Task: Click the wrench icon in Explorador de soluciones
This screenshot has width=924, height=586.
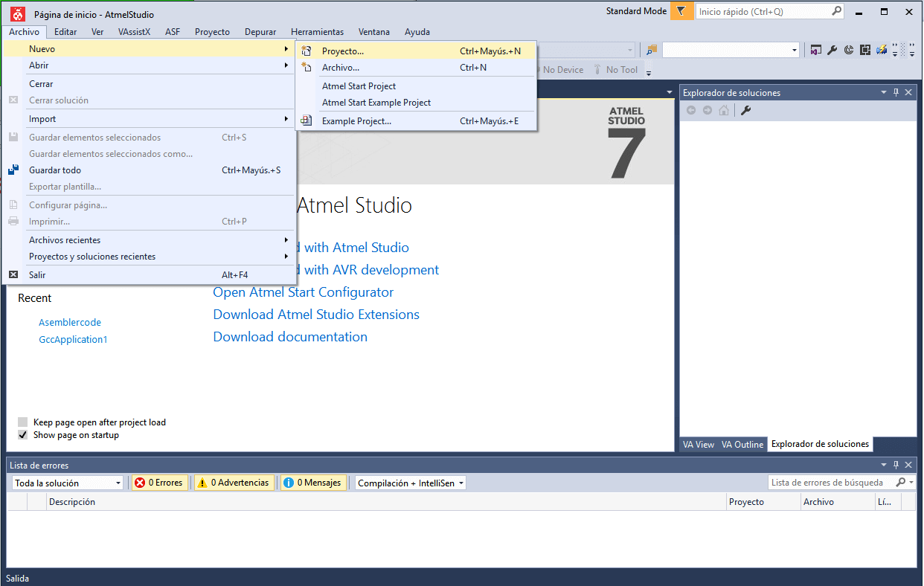Action: (745, 110)
